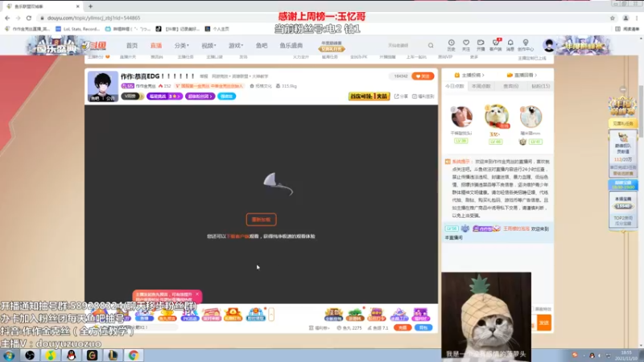Click the blue 18:30-19:00 treasure banner
The width and height of the screenshot is (644, 362).
[622, 184]
